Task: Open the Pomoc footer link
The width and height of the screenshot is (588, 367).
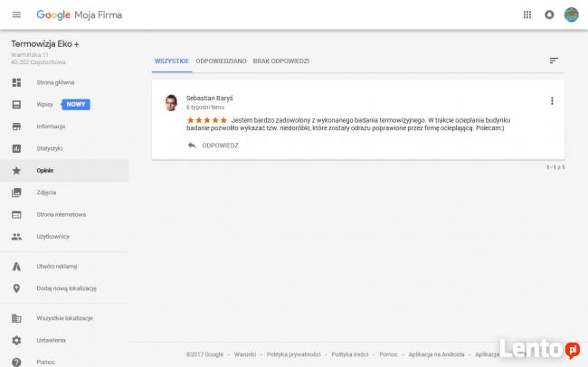Action: point(388,354)
